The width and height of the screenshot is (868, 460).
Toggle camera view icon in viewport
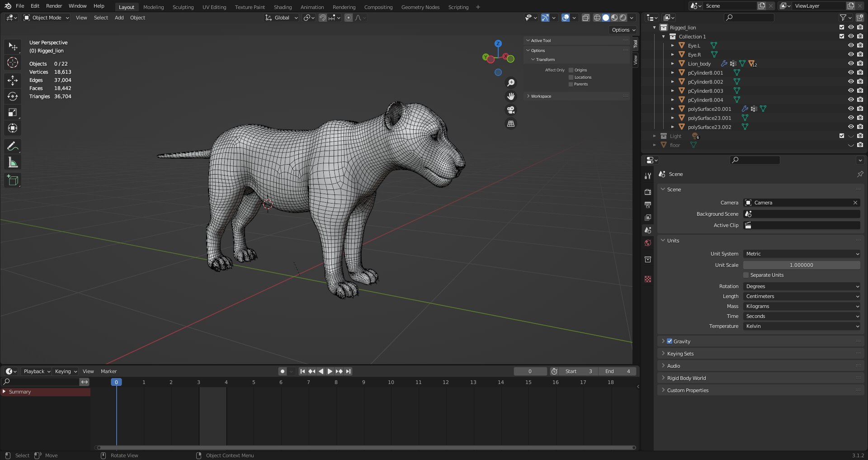[x=511, y=110]
